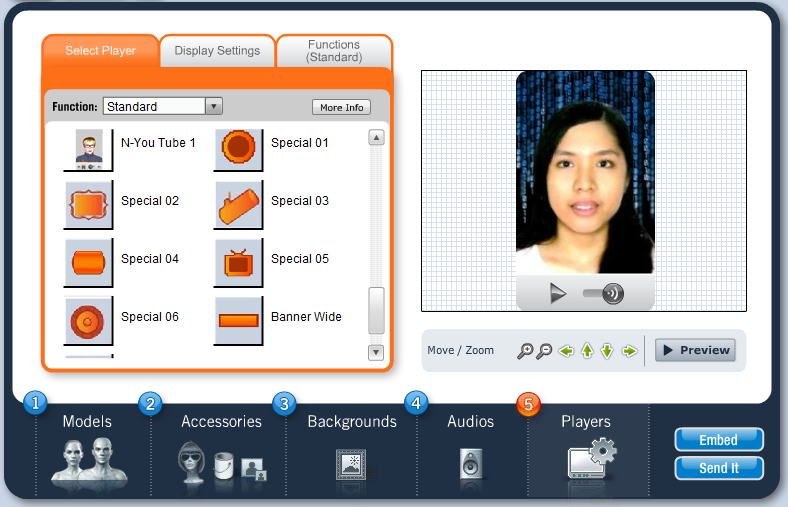The image size is (788, 507).
Task: Select the Special 06 round player icon
Action: click(88, 321)
